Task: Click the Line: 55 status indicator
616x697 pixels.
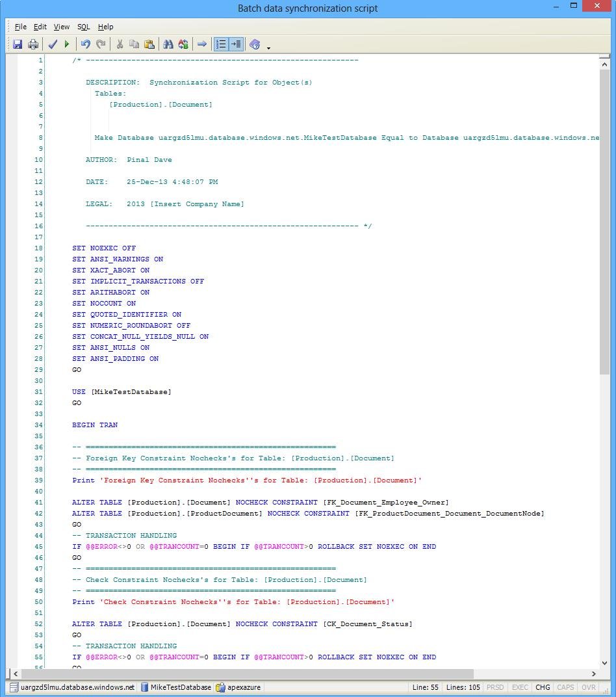Action: point(425,687)
